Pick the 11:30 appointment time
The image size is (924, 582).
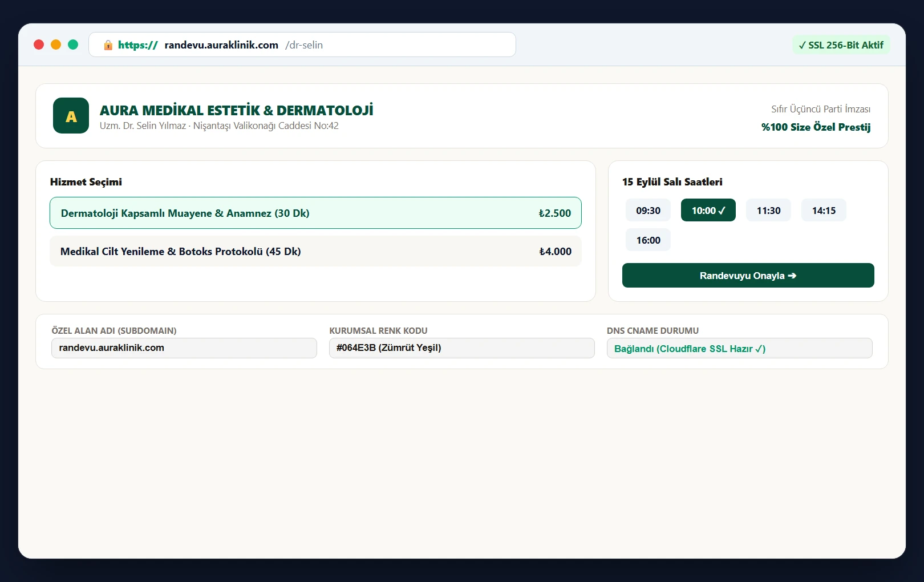(768, 211)
